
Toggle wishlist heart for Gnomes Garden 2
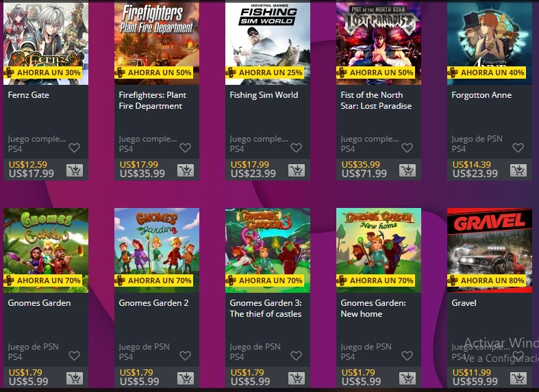click(186, 356)
